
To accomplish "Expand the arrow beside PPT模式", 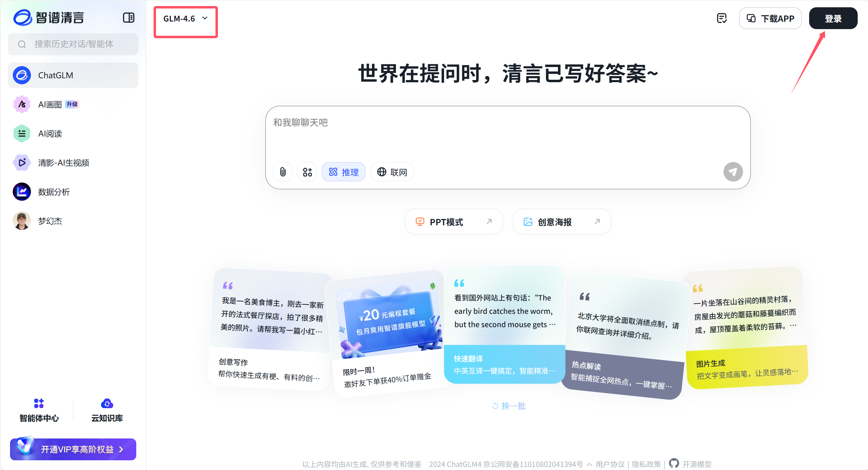I will tap(489, 222).
